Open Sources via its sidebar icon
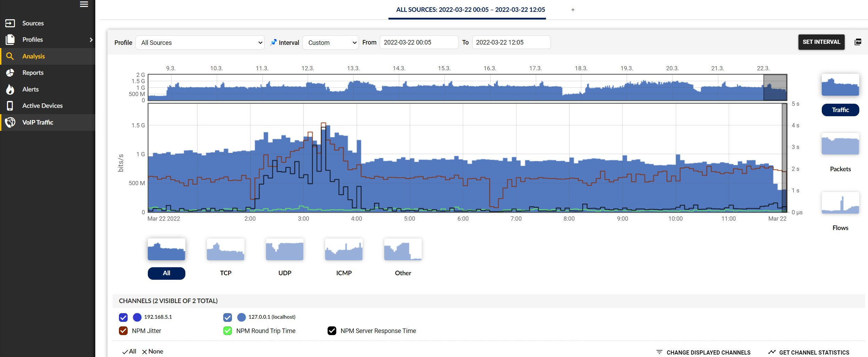Screen dimensions: 868x357 coord(10,23)
